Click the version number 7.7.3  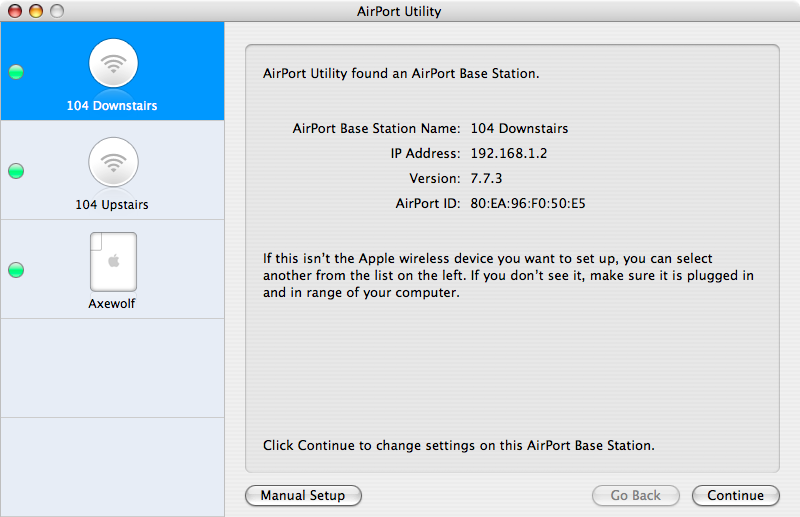click(486, 178)
